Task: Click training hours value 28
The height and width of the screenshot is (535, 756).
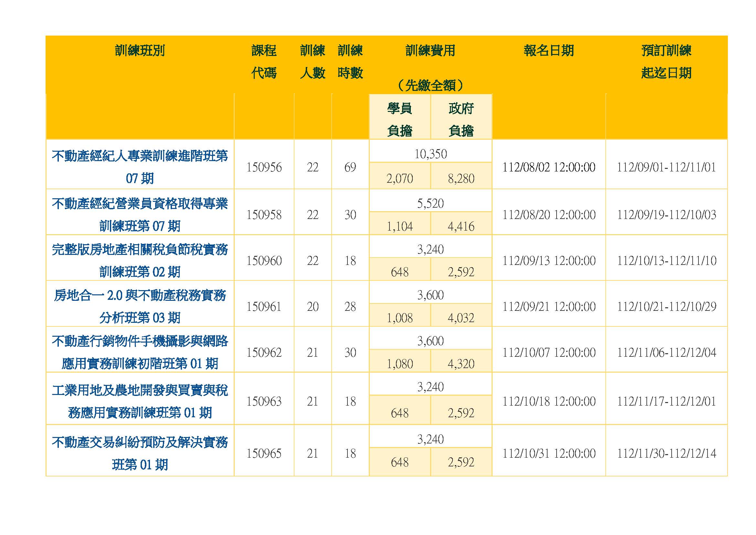Action: pos(350,306)
